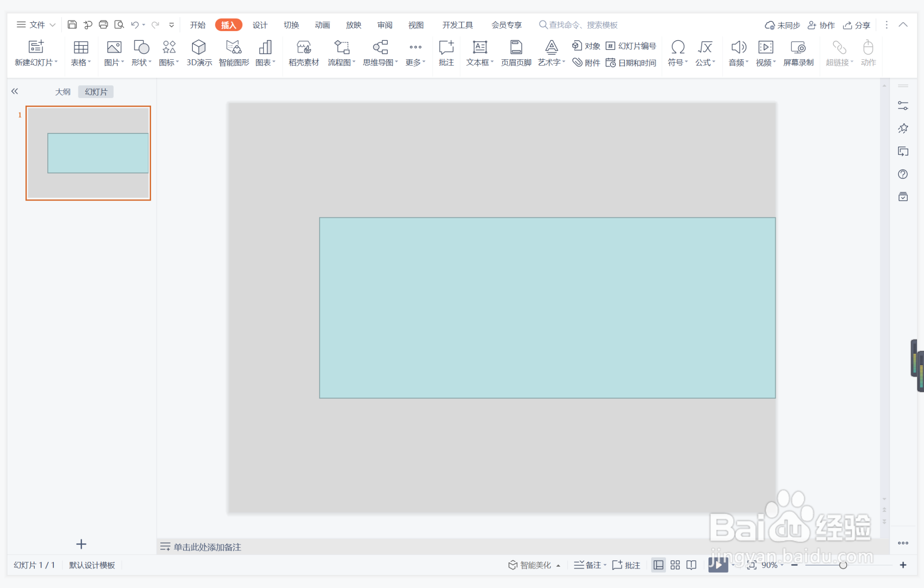
Task: Click 智能美化 in the status bar
Action: pyautogui.click(x=531, y=565)
